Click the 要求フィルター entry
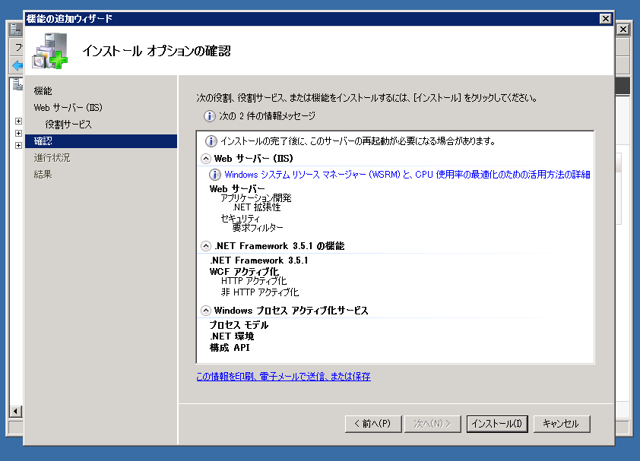 [258, 227]
